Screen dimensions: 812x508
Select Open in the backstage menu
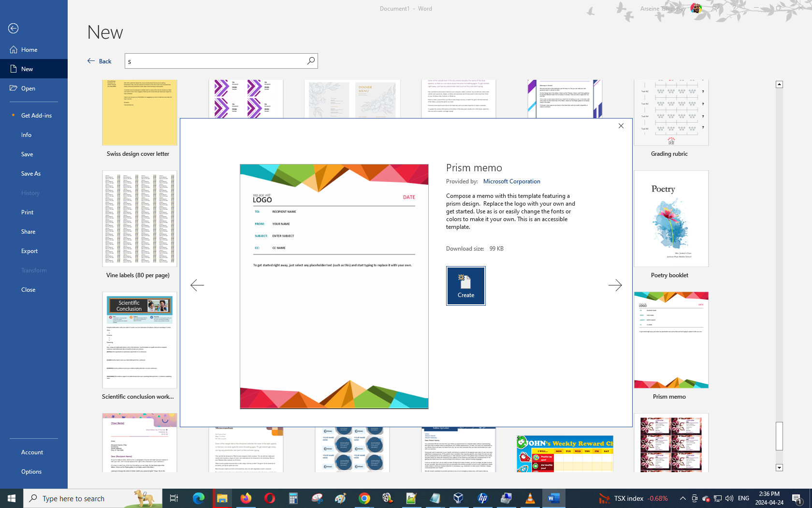pos(28,89)
